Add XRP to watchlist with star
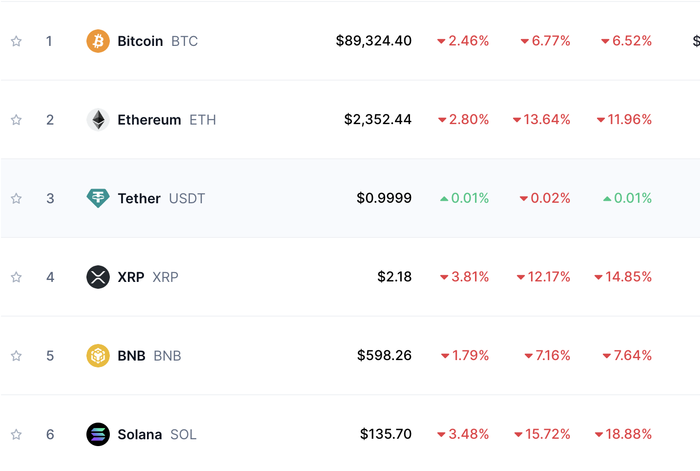Viewport: 700px width, 471px height. 16,277
